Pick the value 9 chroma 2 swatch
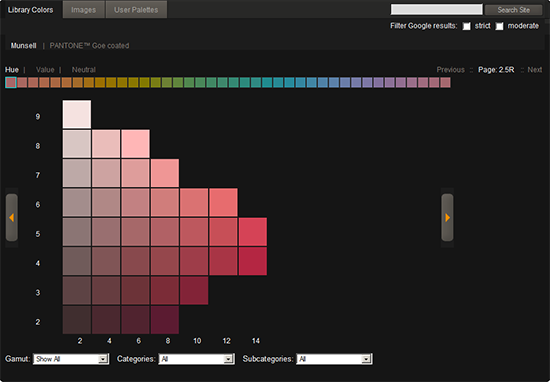This screenshot has width=550, height=382. pyautogui.click(x=77, y=114)
